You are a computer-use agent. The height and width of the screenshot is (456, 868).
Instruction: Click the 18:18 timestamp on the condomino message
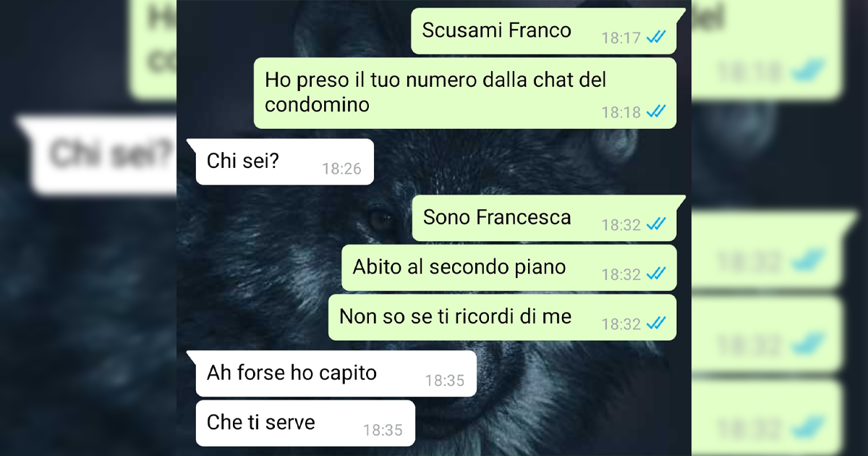coord(621,112)
